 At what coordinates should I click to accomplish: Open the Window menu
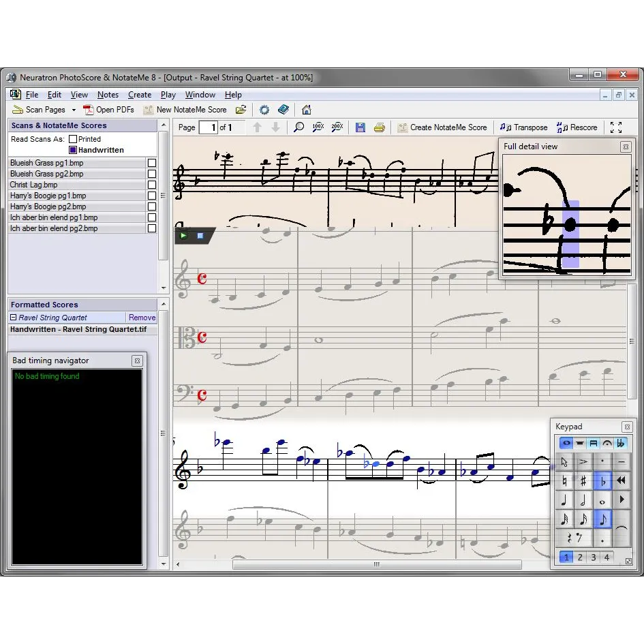click(x=200, y=95)
